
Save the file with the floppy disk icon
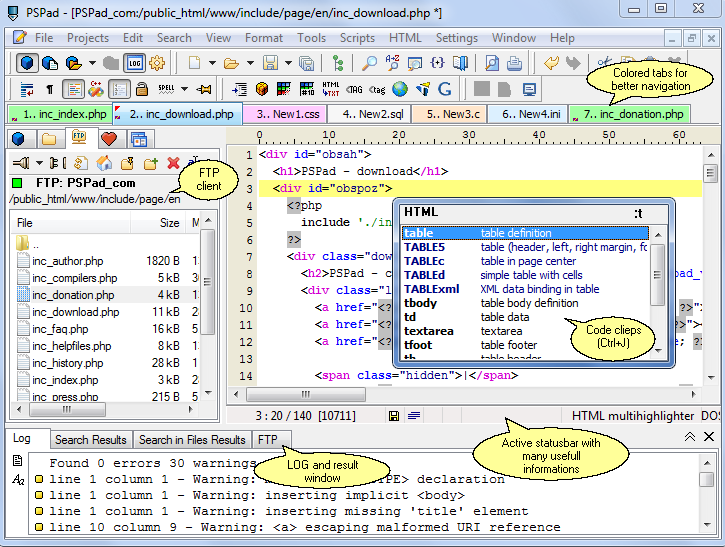[x=270, y=62]
